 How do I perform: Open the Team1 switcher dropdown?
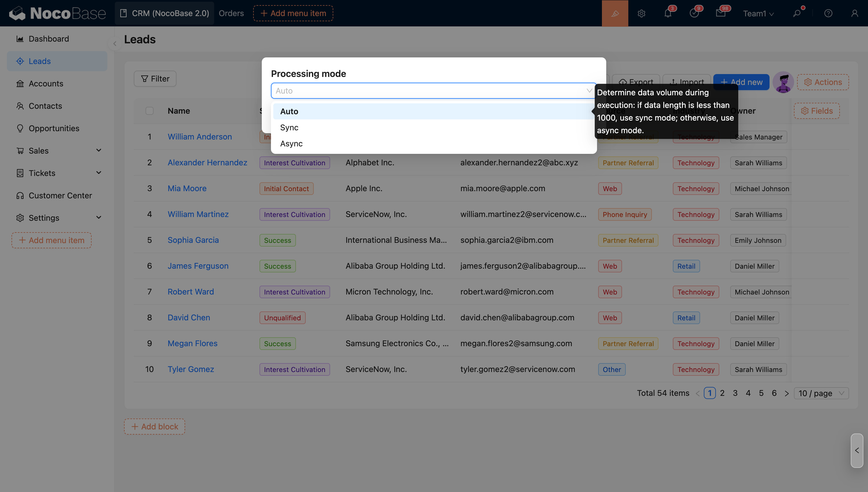758,13
